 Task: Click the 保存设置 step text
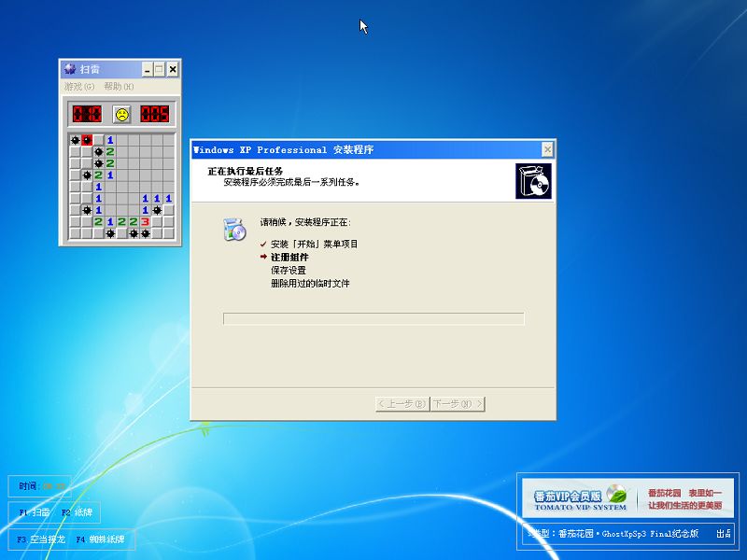(289, 271)
